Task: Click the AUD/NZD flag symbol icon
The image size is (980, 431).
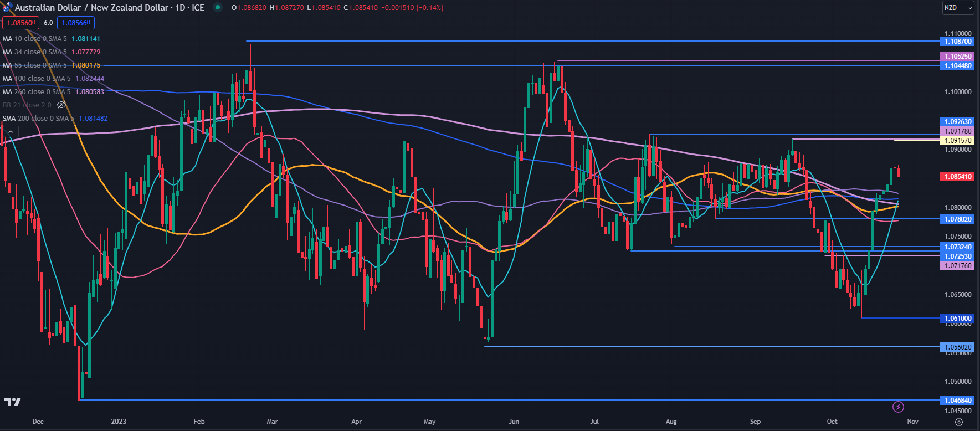Action: coord(7,7)
